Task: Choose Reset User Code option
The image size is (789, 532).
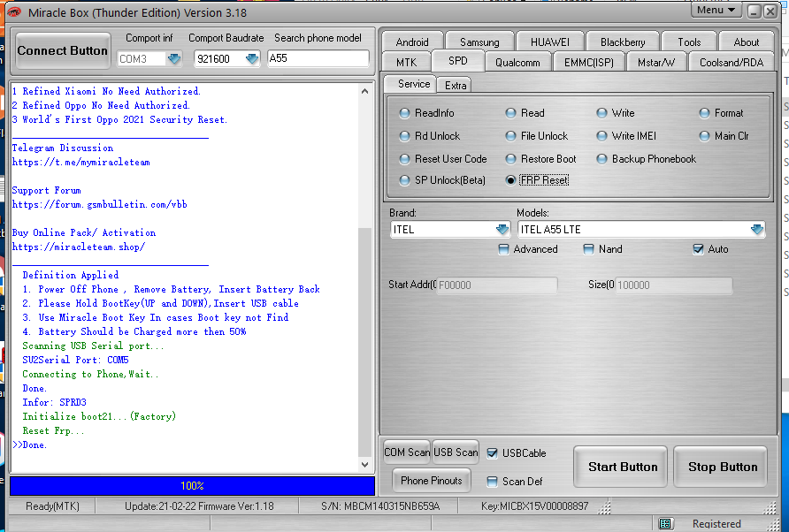Action: point(404,159)
